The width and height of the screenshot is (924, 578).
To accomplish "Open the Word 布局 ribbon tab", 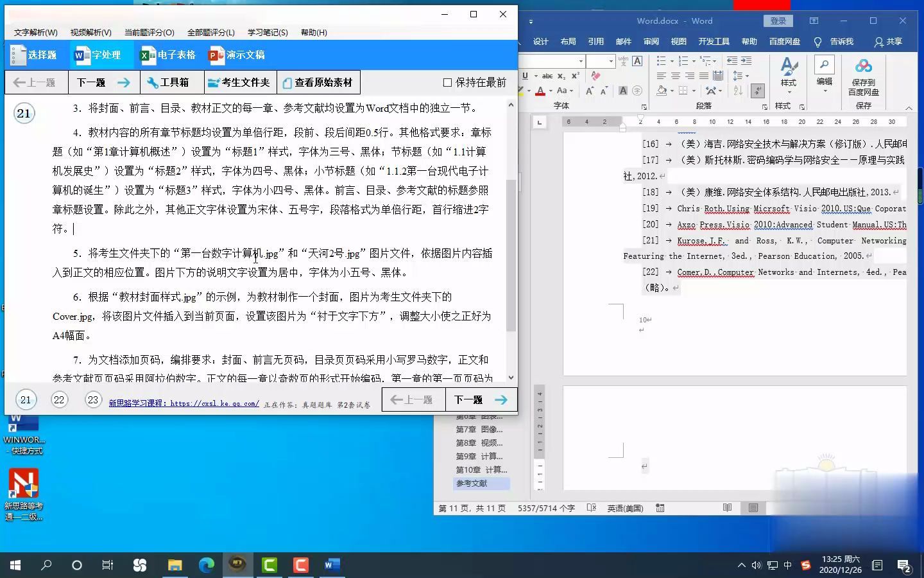I will [x=569, y=41].
